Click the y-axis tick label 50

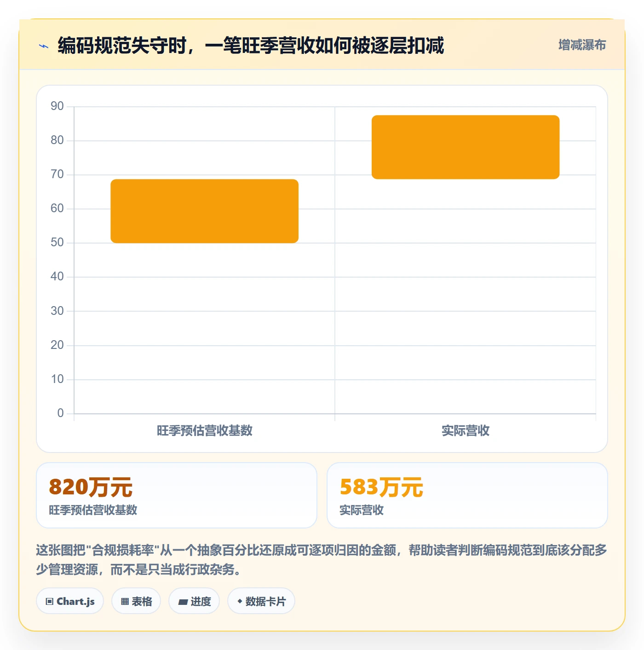[57, 243]
